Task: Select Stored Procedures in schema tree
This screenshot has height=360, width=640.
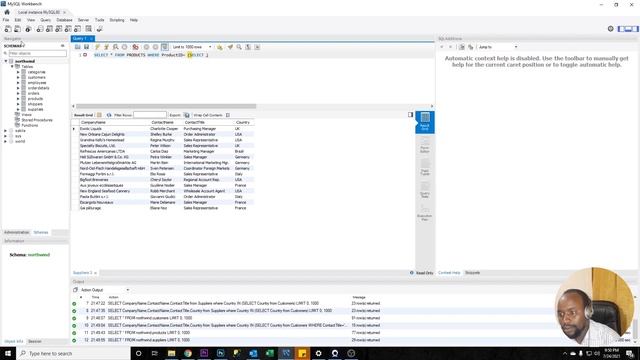Action: click(x=37, y=120)
